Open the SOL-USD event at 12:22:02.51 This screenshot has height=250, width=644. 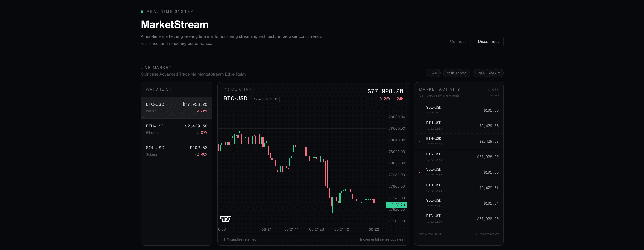click(459, 110)
